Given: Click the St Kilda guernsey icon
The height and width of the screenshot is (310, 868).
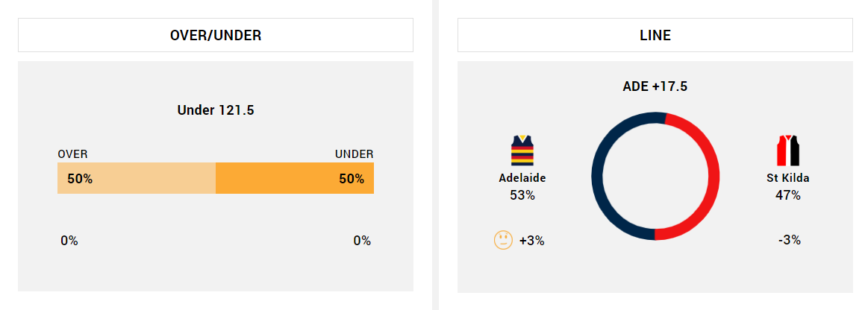Looking at the screenshot, I should [x=788, y=151].
